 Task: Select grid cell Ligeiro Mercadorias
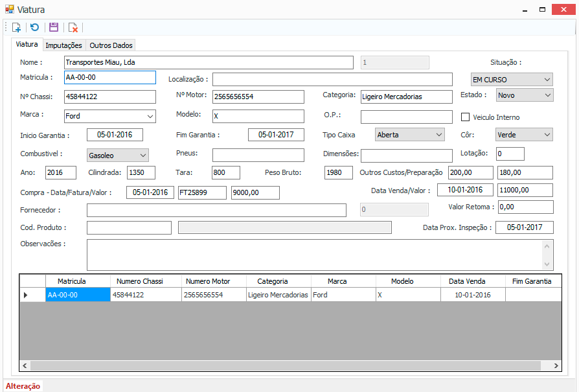[278, 295]
